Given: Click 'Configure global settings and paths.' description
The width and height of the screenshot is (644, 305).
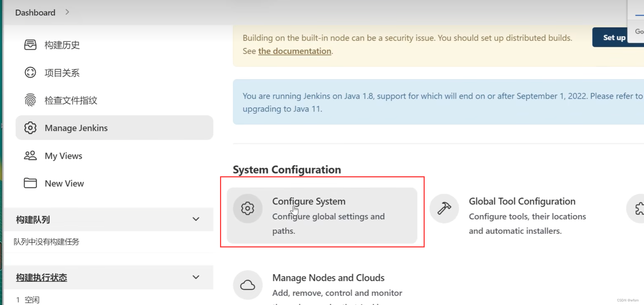Looking at the screenshot, I should [328, 223].
